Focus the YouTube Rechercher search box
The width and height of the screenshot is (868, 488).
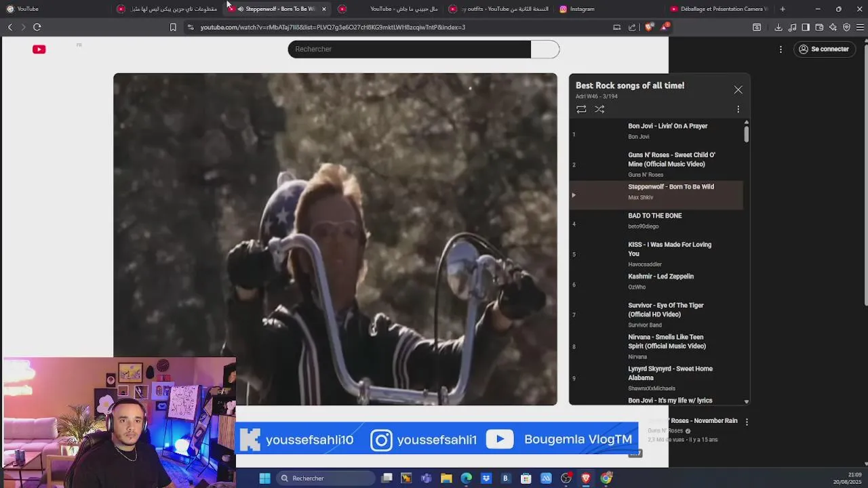click(409, 49)
